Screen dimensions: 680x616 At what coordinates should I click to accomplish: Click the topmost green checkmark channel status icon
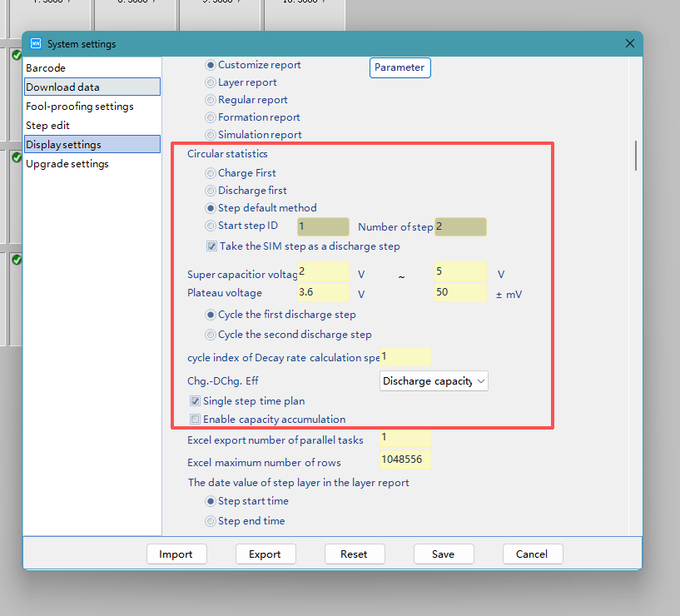click(x=15, y=55)
